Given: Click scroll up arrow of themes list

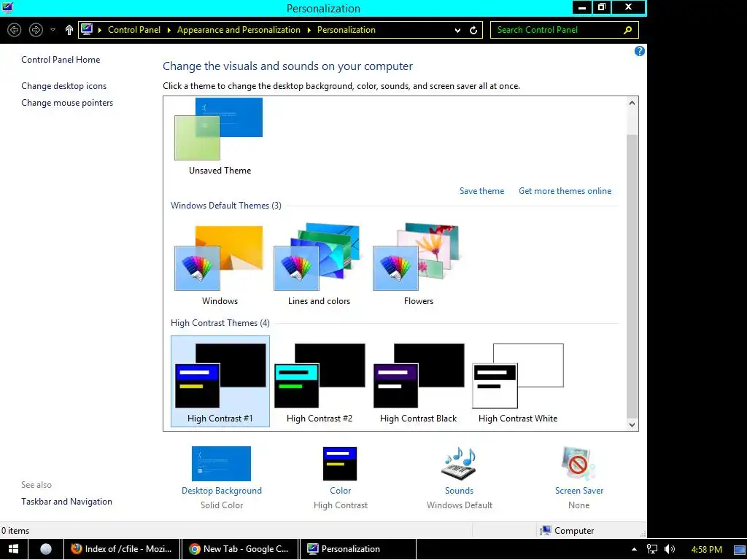Looking at the screenshot, I should [x=632, y=103].
